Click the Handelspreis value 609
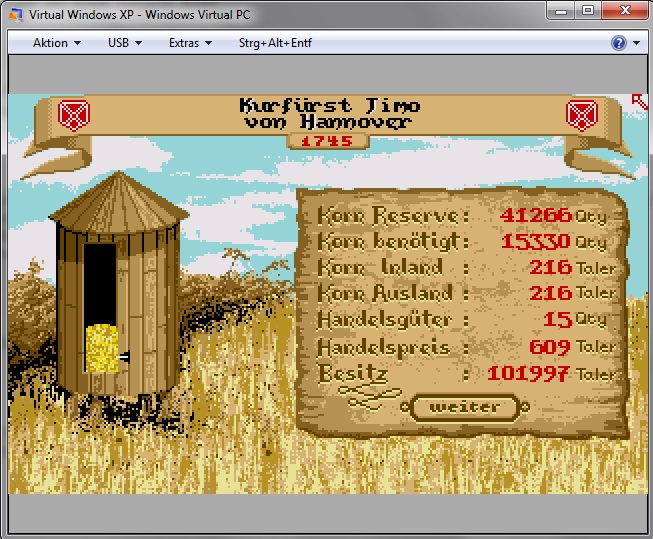Viewport: 653px width, 539px height. click(549, 347)
